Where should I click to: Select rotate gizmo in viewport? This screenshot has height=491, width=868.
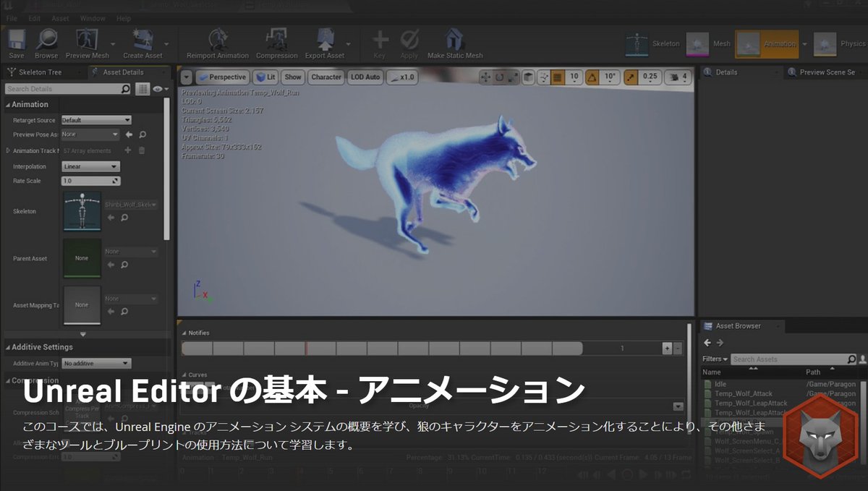coord(499,77)
